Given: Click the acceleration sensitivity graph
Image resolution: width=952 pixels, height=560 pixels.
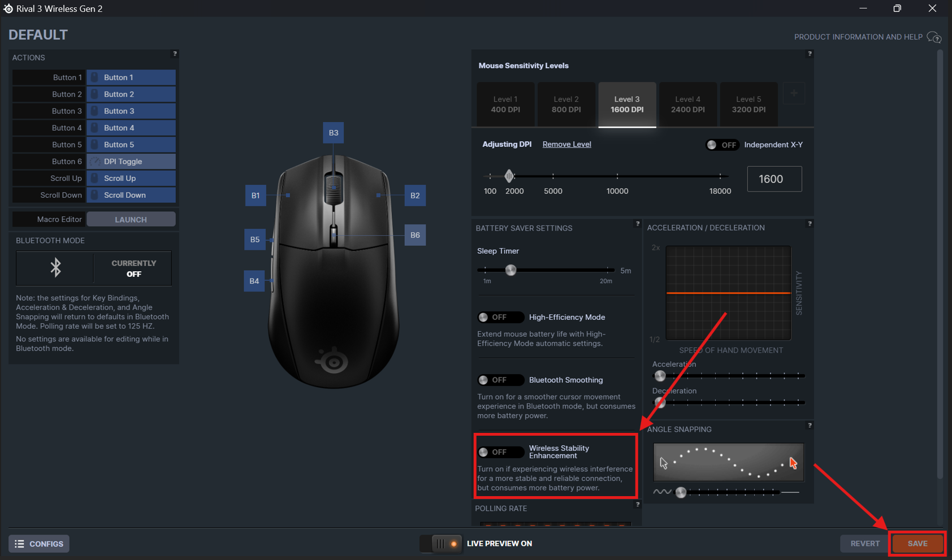Looking at the screenshot, I should click(728, 293).
